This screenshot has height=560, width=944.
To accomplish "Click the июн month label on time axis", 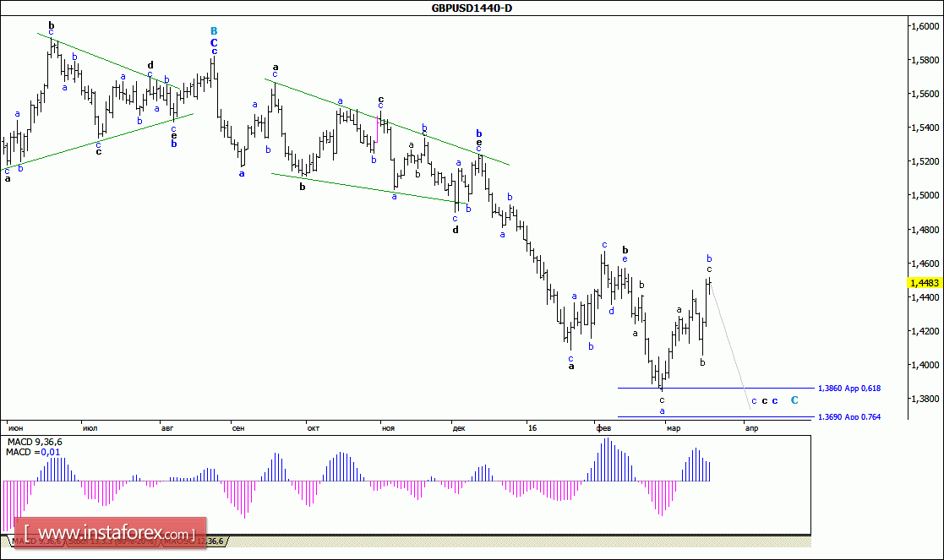I will click(x=16, y=428).
